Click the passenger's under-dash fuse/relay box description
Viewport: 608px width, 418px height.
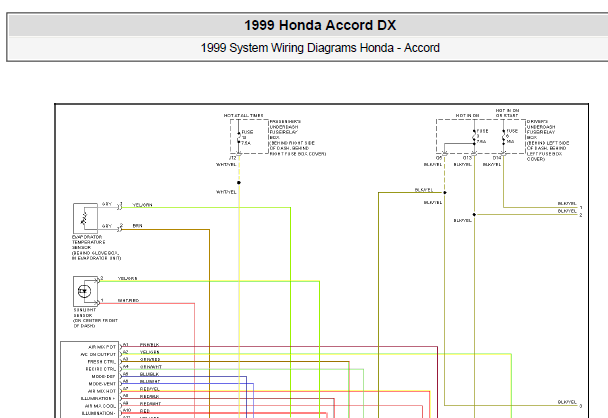(x=297, y=138)
